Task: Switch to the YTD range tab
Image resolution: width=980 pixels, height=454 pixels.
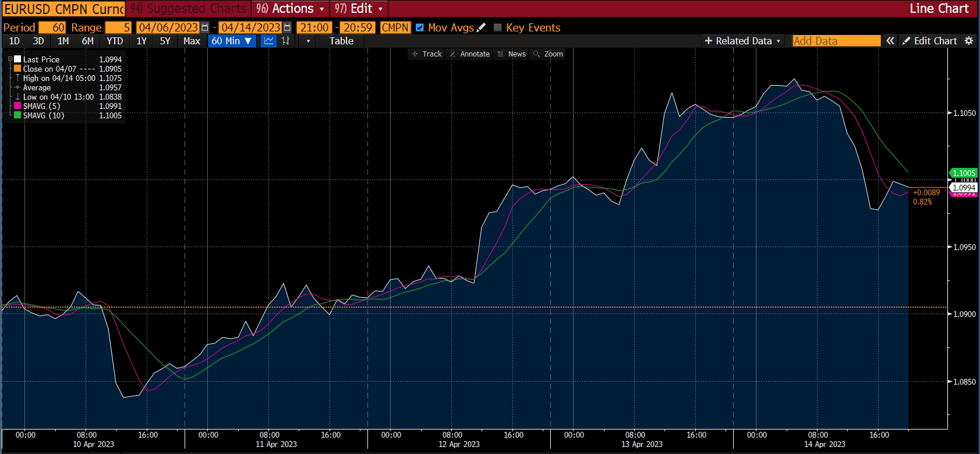Action: (115, 41)
